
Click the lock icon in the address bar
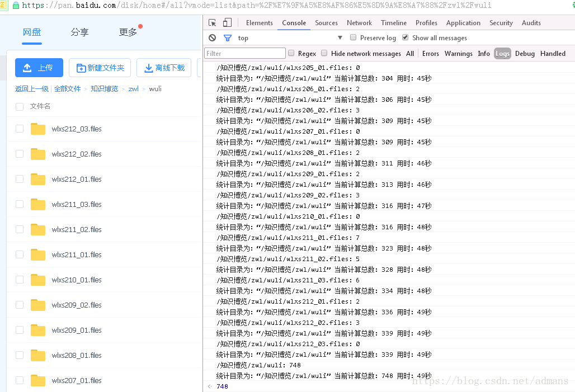coord(16,5)
